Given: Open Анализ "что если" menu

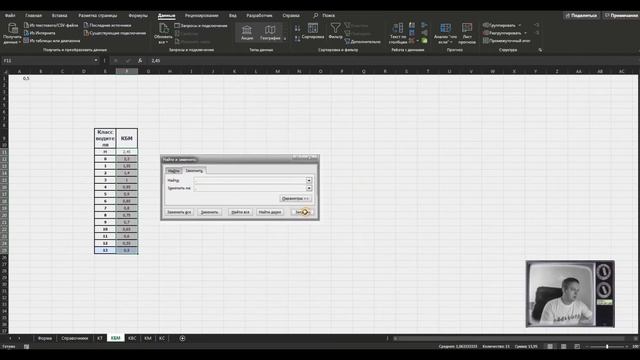Looking at the screenshot, I should (445, 33).
